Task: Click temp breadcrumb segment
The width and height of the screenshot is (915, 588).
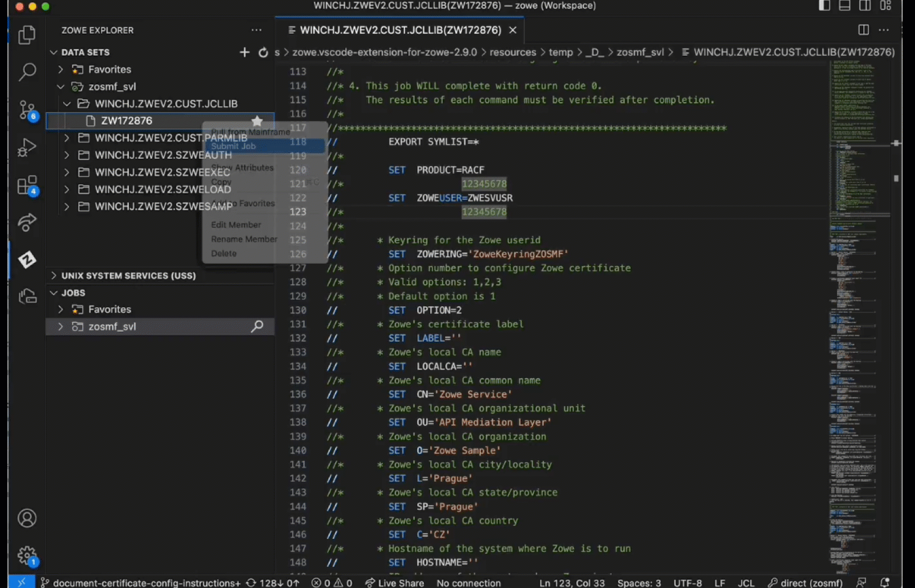Action: [x=560, y=52]
